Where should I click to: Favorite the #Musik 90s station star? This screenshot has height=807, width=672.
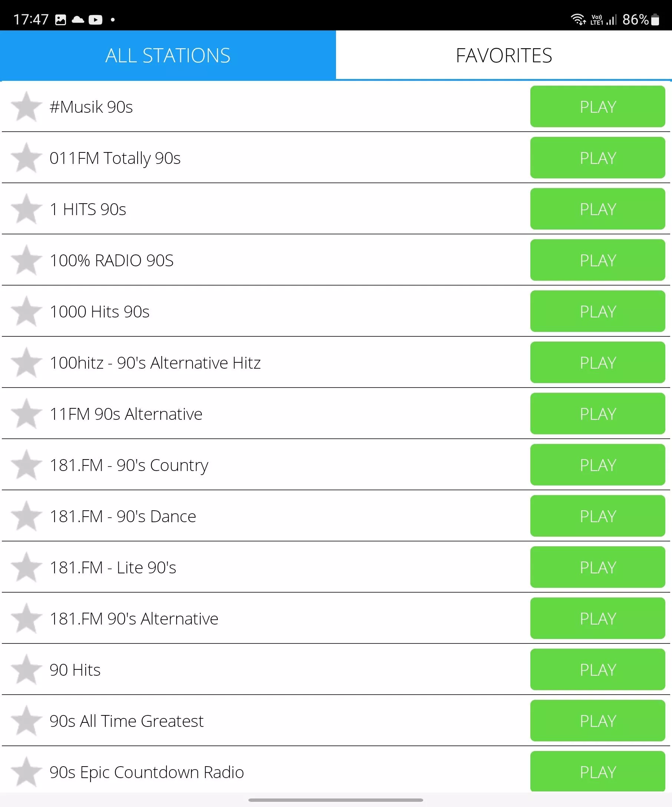click(x=26, y=106)
